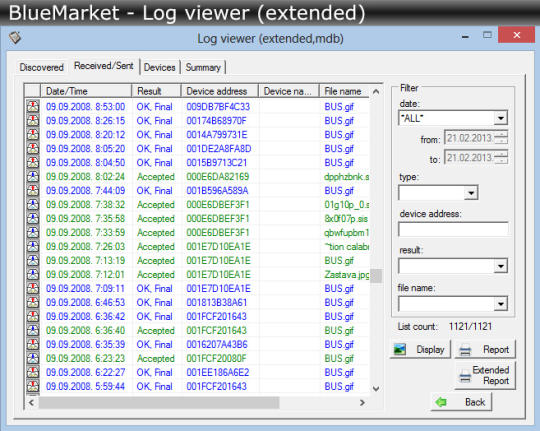Click device address 001FCF20080F
The image size is (540, 431).
(x=216, y=358)
